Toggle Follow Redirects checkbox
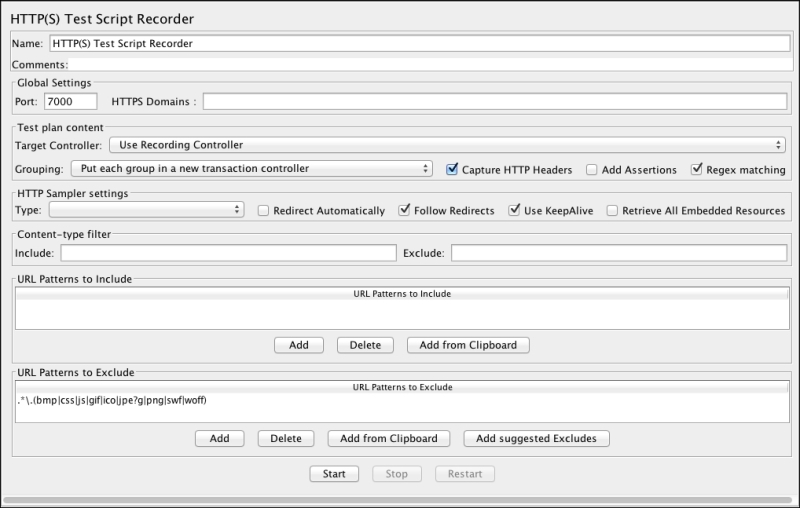The width and height of the screenshot is (800, 508). pos(404,210)
